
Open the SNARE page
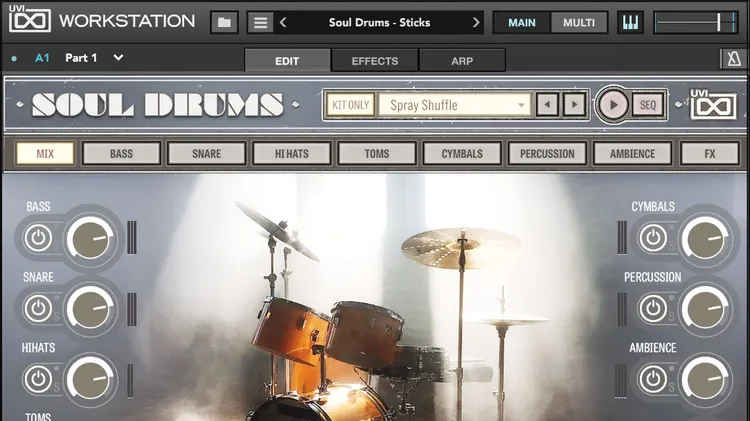click(x=207, y=154)
